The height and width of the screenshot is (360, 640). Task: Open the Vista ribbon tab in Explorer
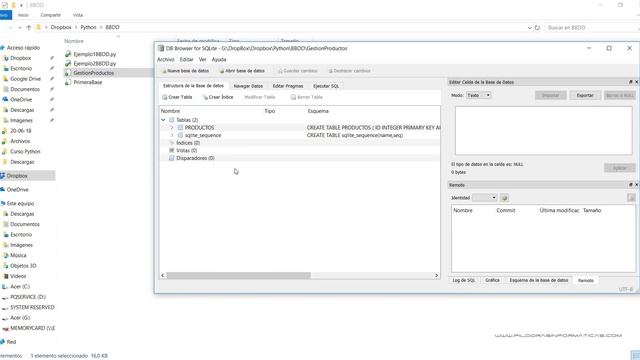(x=78, y=15)
